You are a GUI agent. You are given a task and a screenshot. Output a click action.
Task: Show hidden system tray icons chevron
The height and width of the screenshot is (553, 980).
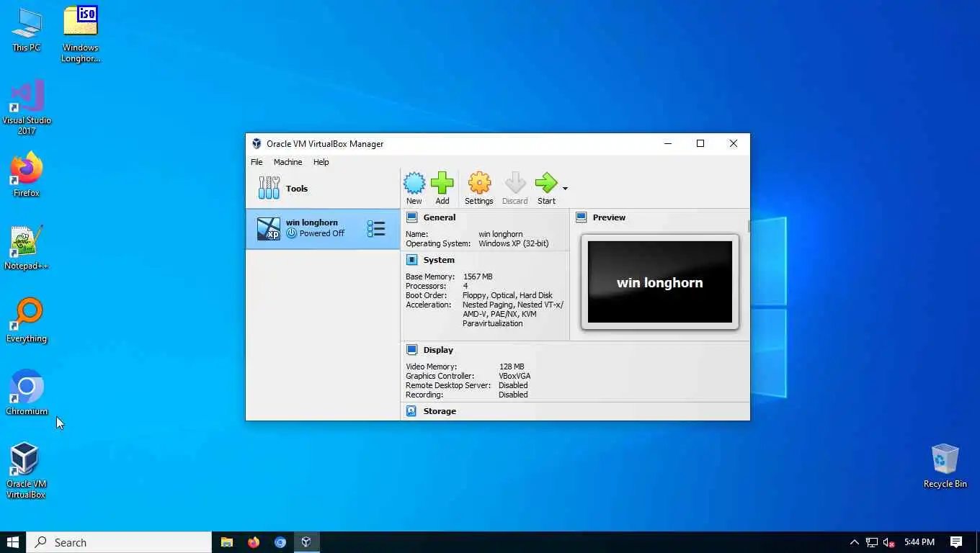pyautogui.click(x=855, y=542)
